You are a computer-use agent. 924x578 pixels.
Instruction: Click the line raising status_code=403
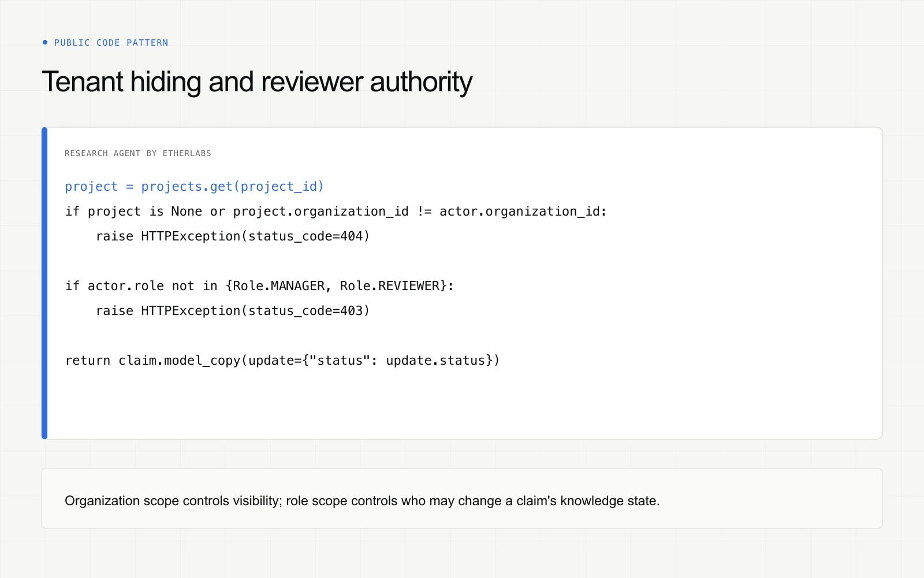point(233,311)
